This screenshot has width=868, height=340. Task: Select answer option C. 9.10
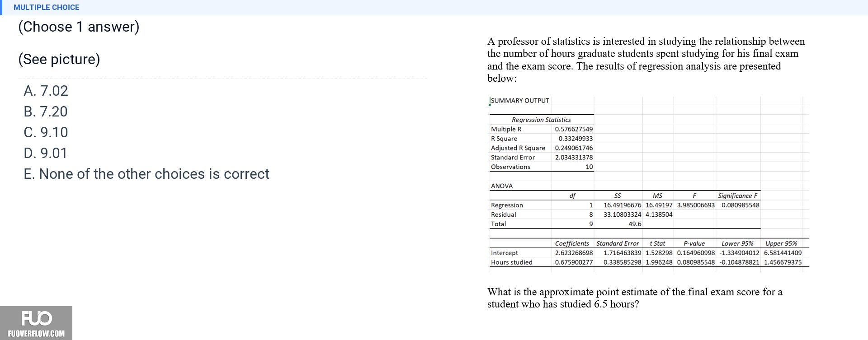[46, 132]
